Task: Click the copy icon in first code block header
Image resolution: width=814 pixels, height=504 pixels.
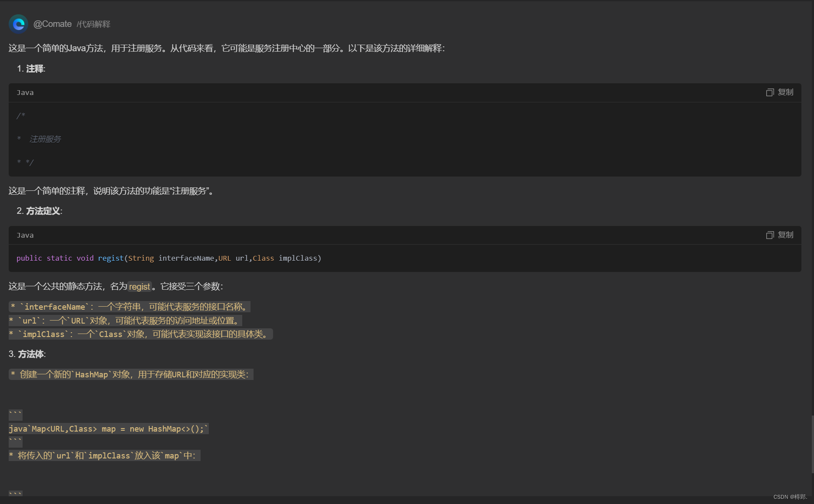Action: click(770, 92)
